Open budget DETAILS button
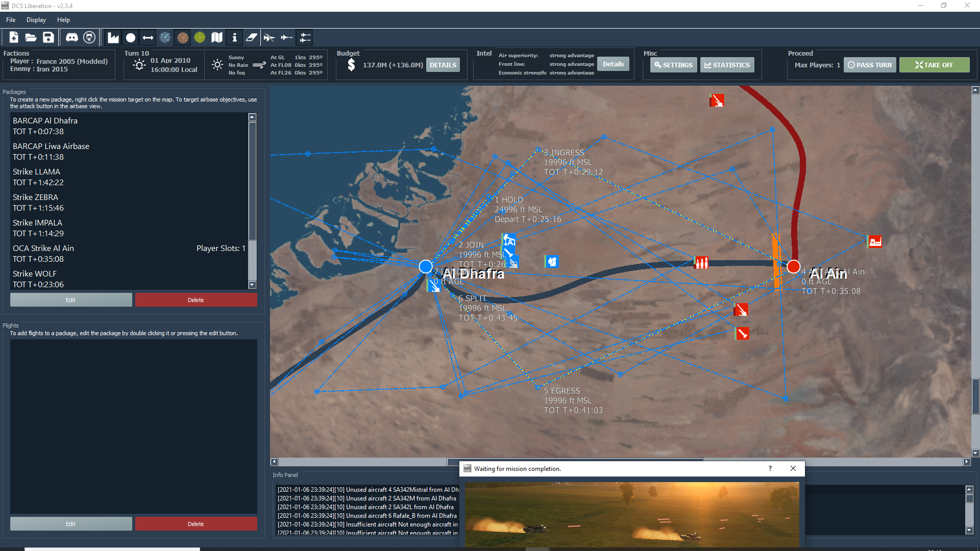The width and height of the screenshot is (980, 551). (x=443, y=65)
